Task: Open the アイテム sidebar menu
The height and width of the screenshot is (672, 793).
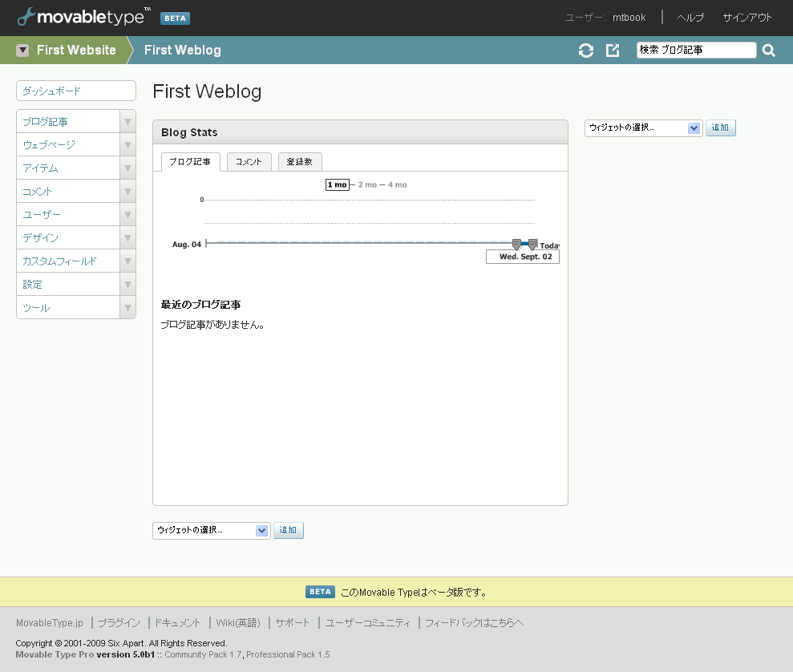Action: pyautogui.click(x=68, y=168)
